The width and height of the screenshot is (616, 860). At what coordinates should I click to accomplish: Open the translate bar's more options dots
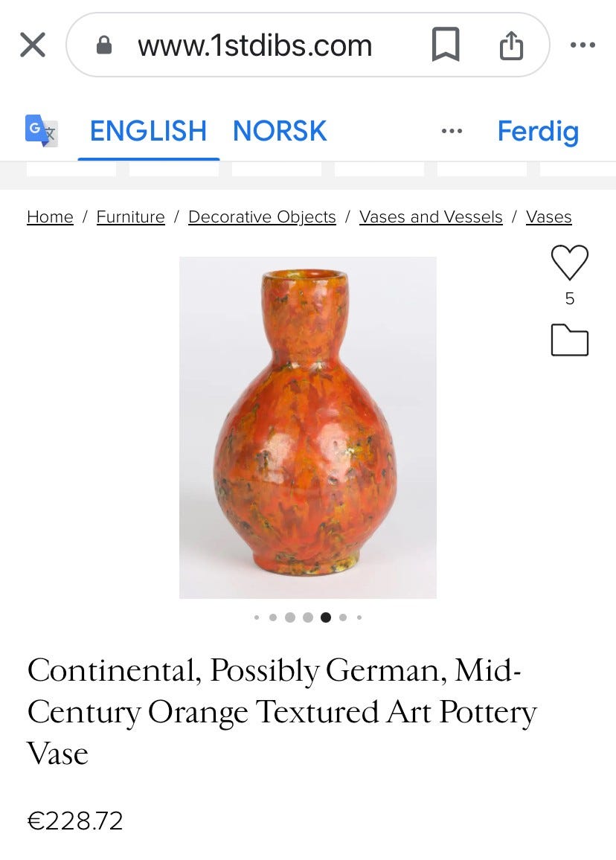coord(452,131)
